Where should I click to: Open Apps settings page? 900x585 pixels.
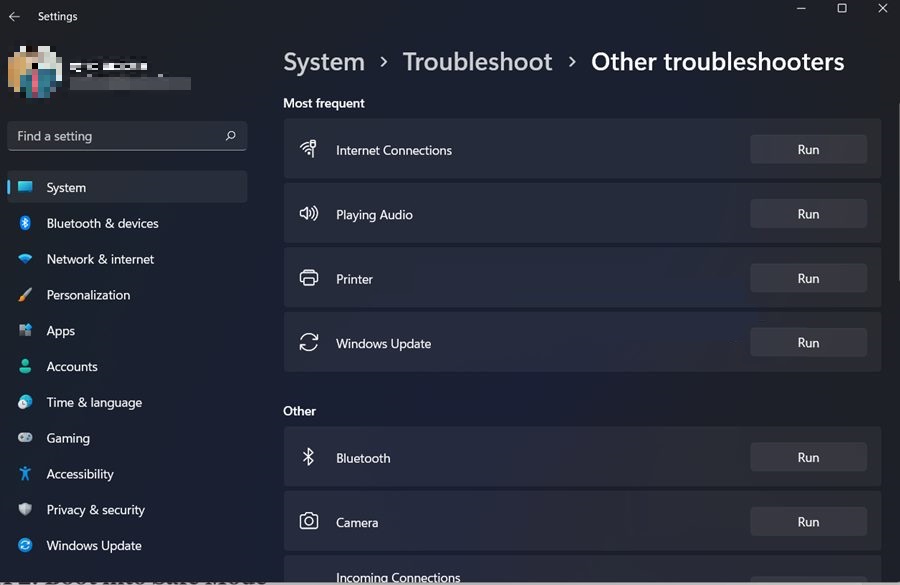(x=127, y=331)
